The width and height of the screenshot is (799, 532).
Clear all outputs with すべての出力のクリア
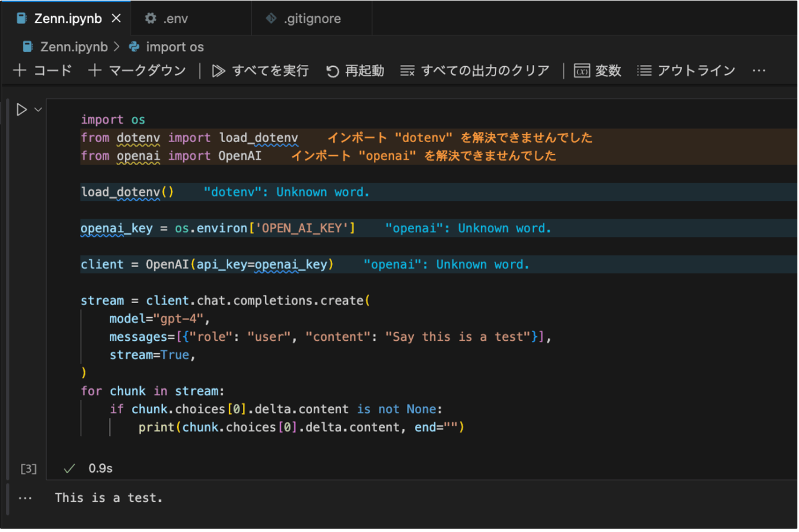tap(475, 70)
